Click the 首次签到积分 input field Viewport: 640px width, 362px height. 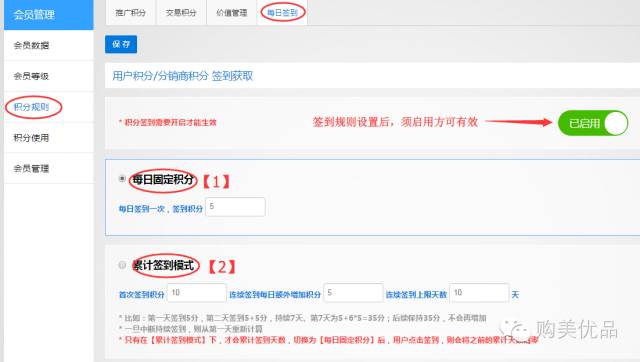point(197,293)
